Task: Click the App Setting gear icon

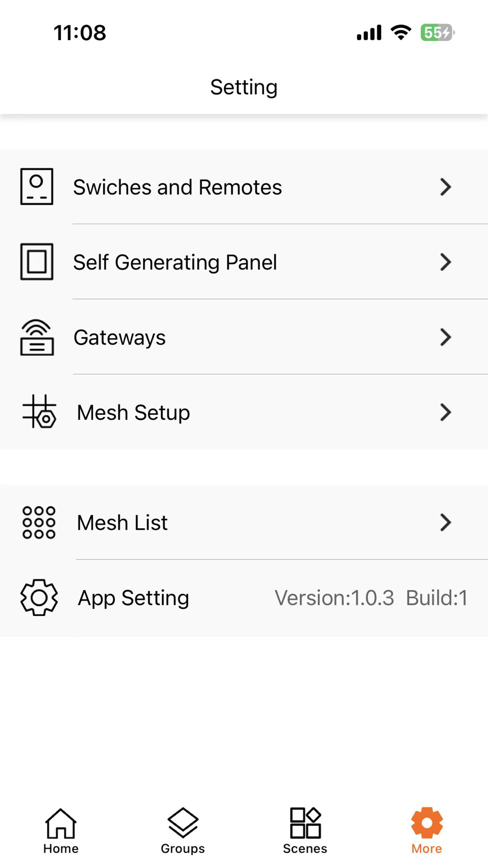Action: coord(39,598)
